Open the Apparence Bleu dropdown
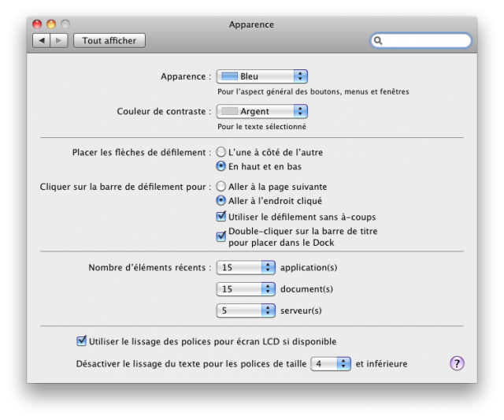Image resolution: width=504 pixels, height=420 pixels. pyautogui.click(x=262, y=76)
